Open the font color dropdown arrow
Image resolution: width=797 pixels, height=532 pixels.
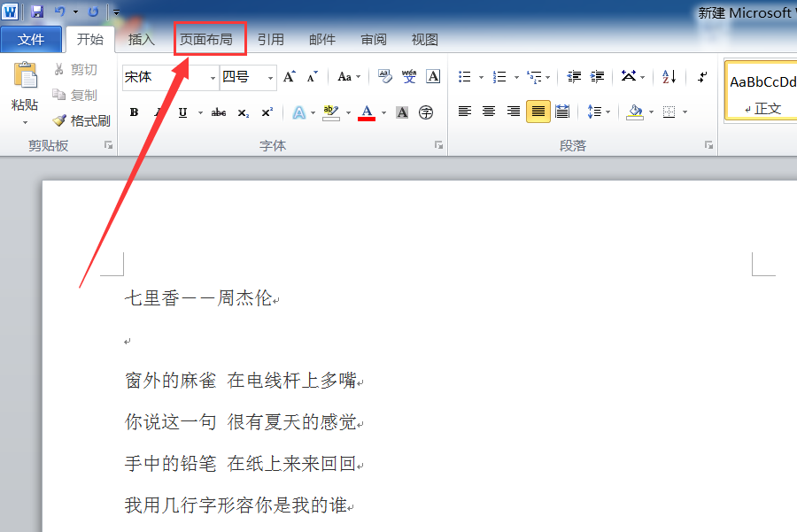pos(383,112)
